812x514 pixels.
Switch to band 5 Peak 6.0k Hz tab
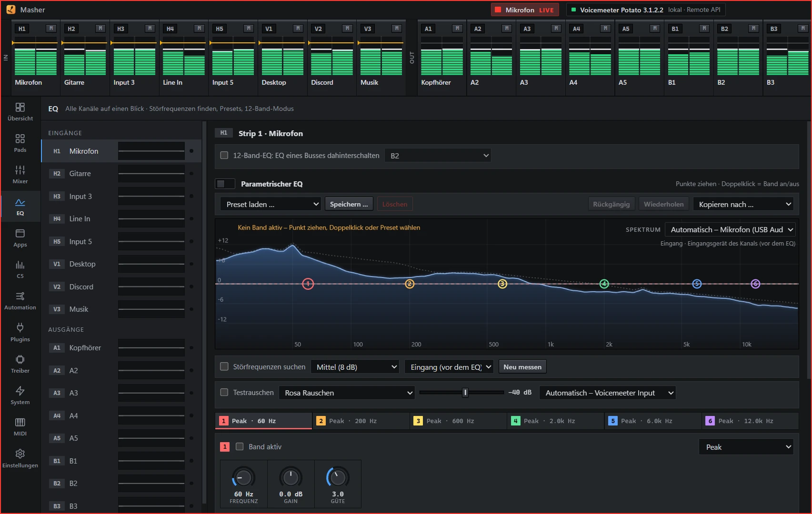653,421
